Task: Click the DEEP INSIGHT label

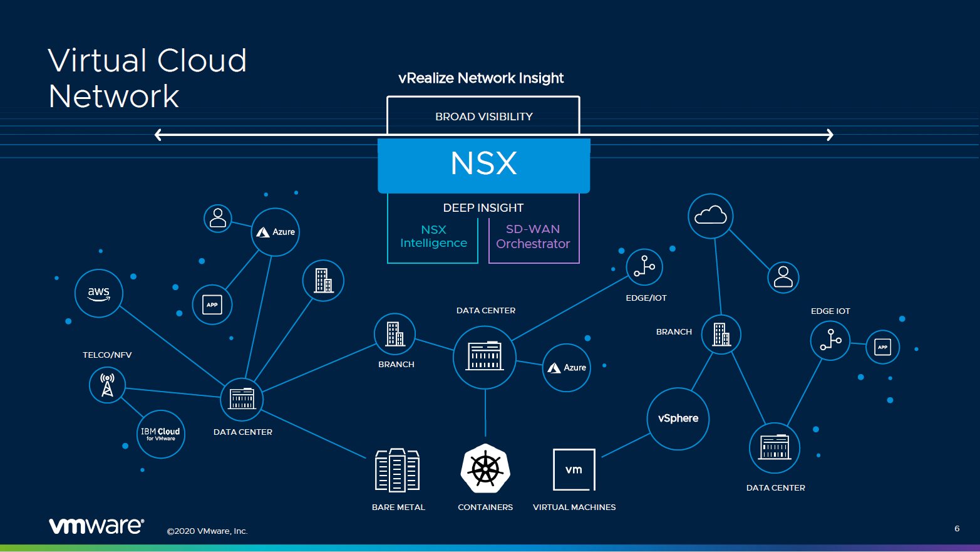Action: pos(483,208)
